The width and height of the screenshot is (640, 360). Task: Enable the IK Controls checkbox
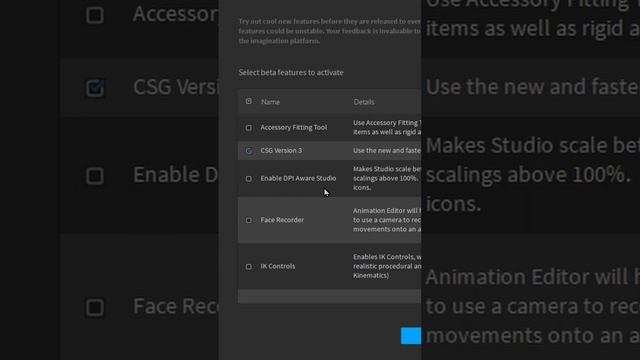click(x=249, y=267)
